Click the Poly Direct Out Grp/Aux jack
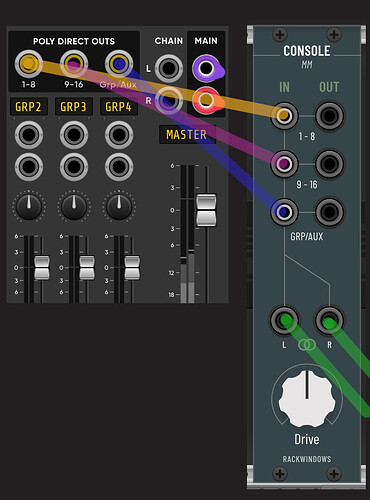 point(119,64)
